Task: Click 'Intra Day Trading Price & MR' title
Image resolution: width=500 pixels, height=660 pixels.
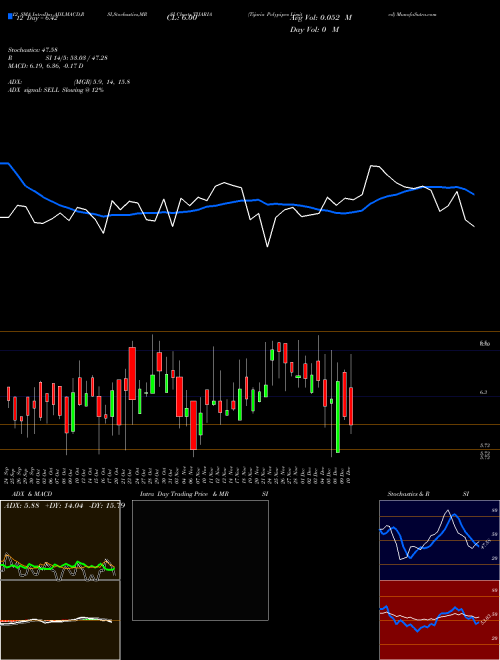Action: 184,494
